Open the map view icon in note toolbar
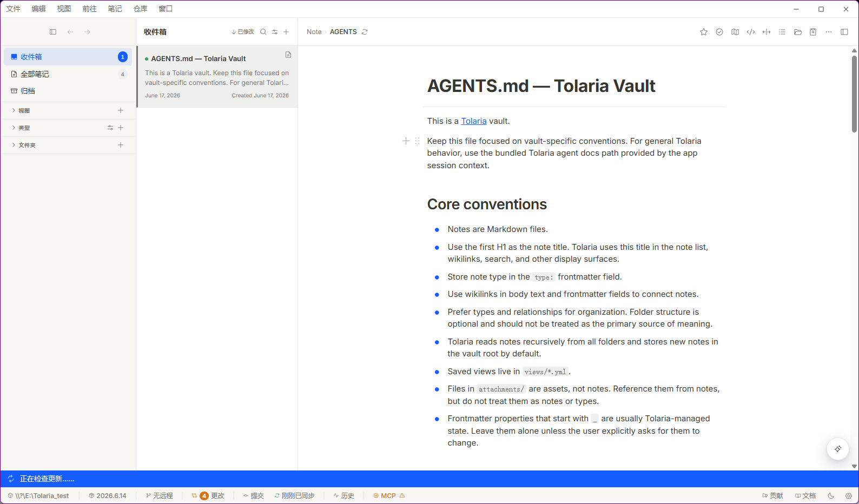Image resolution: width=859 pixels, height=504 pixels. click(x=735, y=32)
